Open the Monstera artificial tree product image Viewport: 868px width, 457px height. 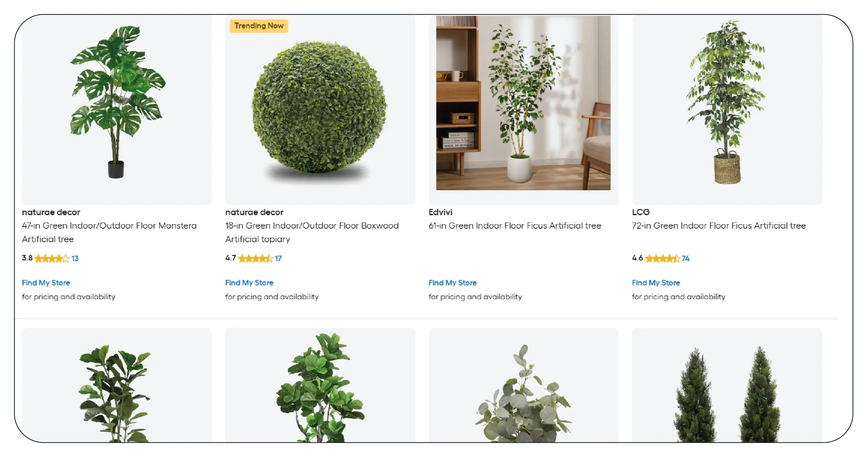click(117, 110)
